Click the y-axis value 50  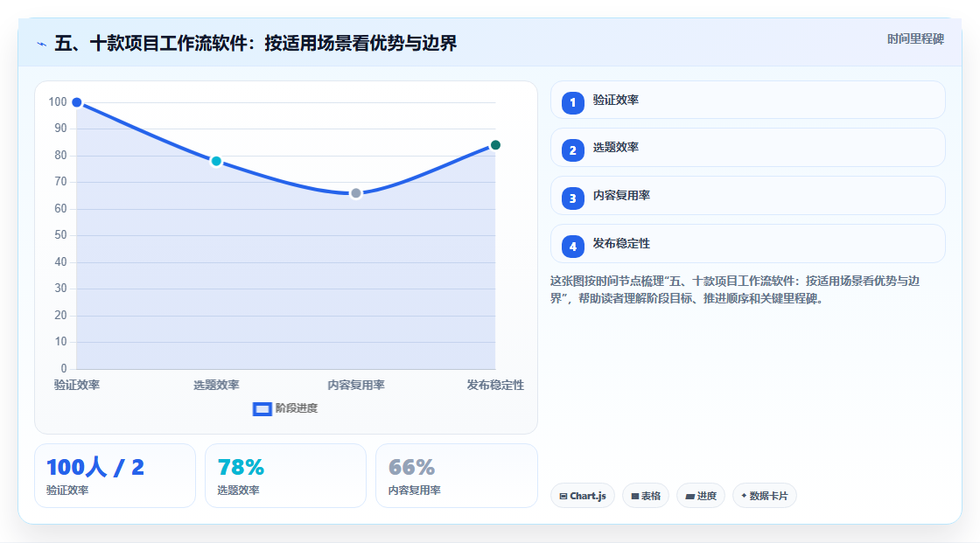click(60, 235)
